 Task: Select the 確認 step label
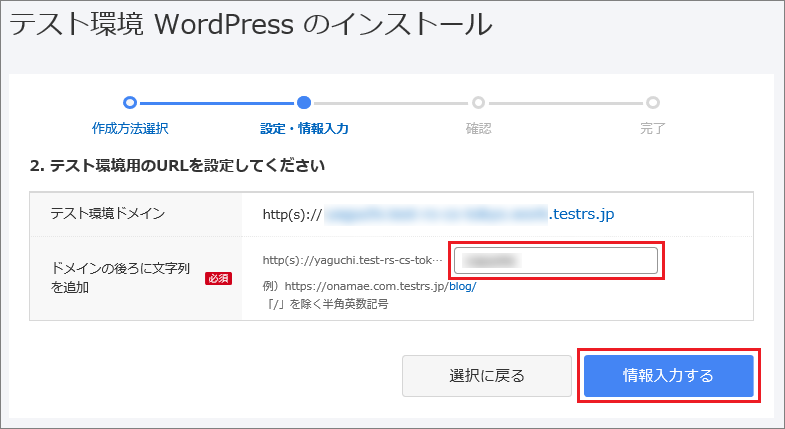[x=478, y=129]
